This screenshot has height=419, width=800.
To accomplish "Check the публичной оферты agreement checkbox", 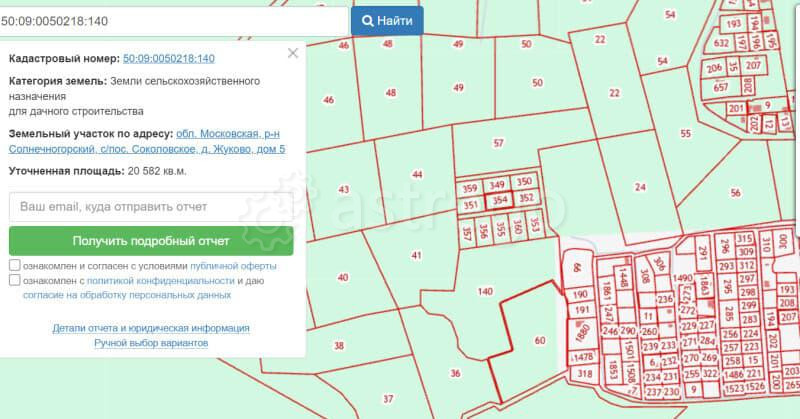I will (15, 265).
